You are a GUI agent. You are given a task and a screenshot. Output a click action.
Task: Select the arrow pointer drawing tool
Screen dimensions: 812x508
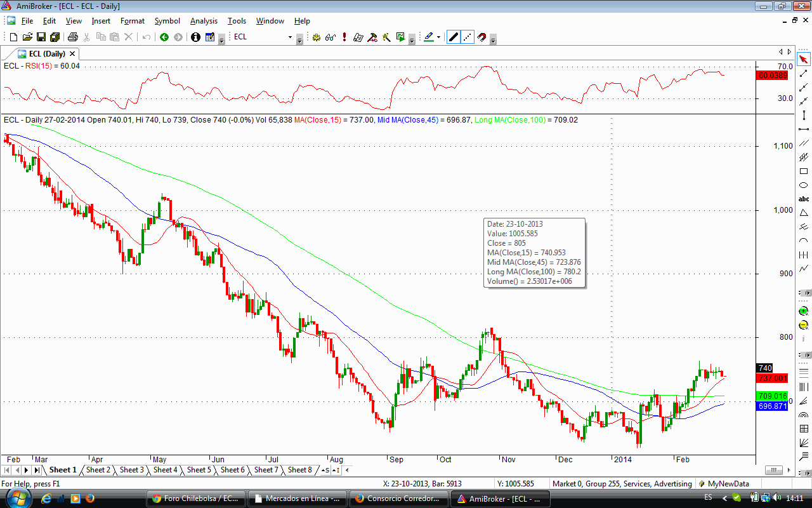804,60
